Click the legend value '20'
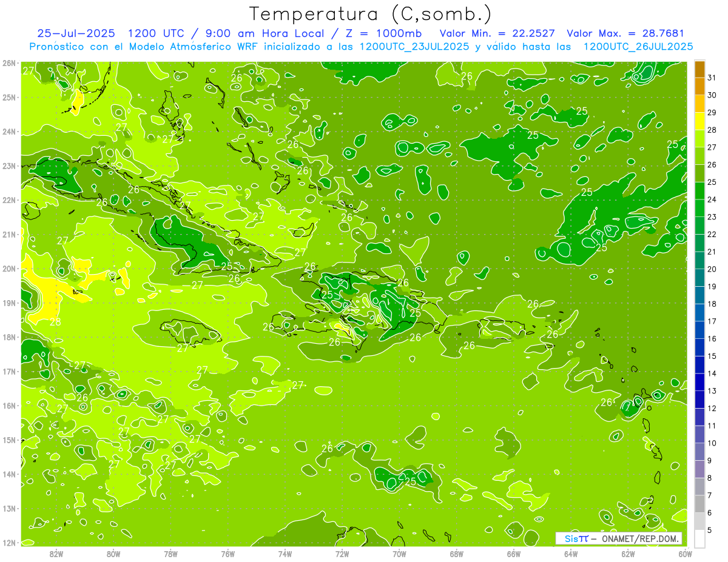This screenshot has height=562, width=728. point(712,269)
